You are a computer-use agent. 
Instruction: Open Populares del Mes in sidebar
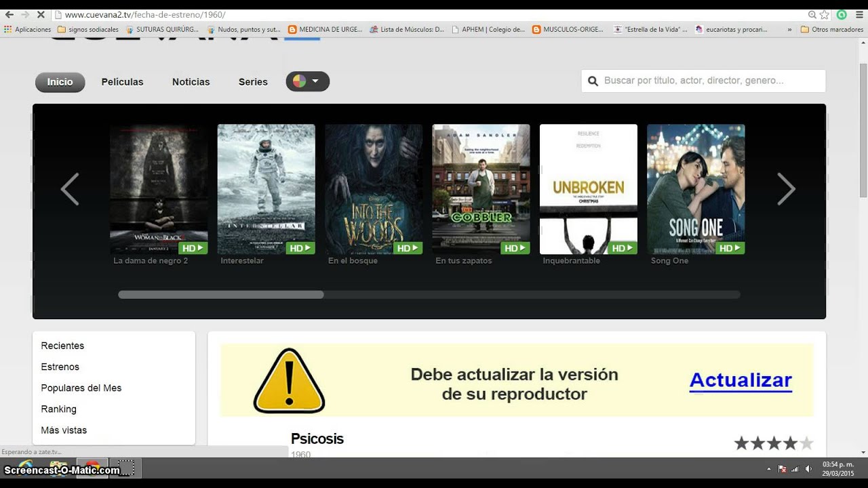point(81,388)
